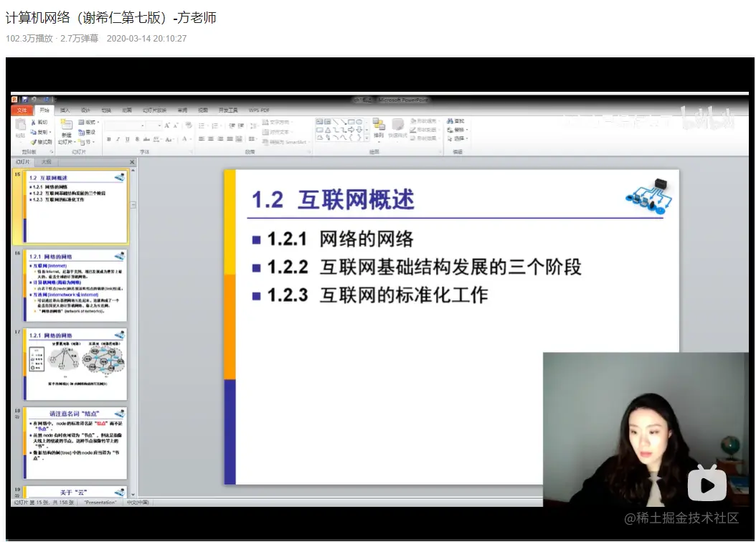
Task: Toggle Bold formatting
Action: pos(109,139)
